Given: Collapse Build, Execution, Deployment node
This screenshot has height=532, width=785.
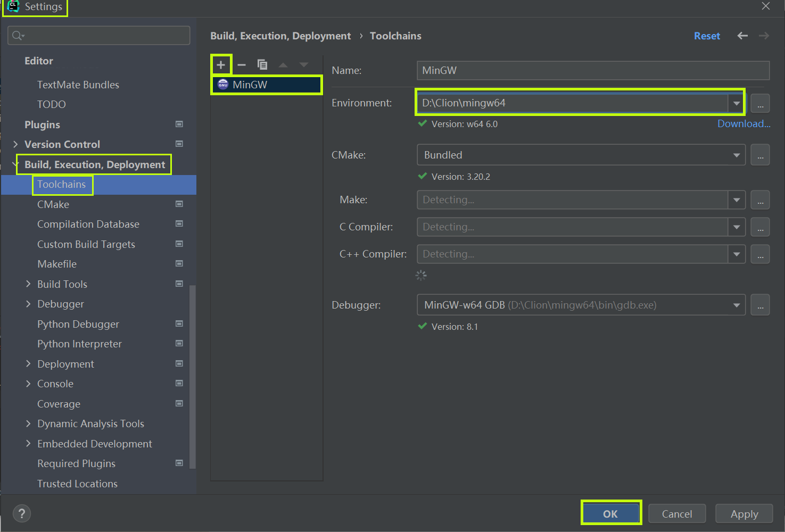Looking at the screenshot, I should tap(15, 164).
